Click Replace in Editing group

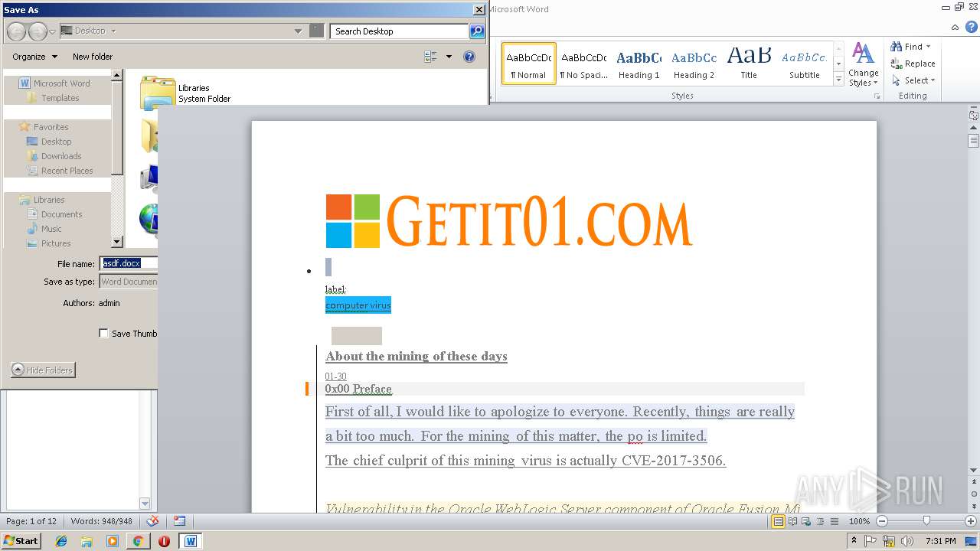coord(913,64)
